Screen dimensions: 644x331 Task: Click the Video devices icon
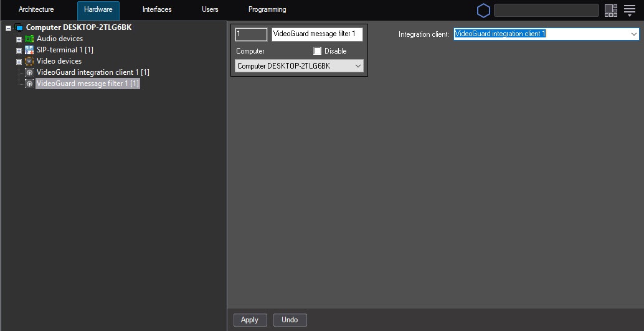[x=29, y=61]
